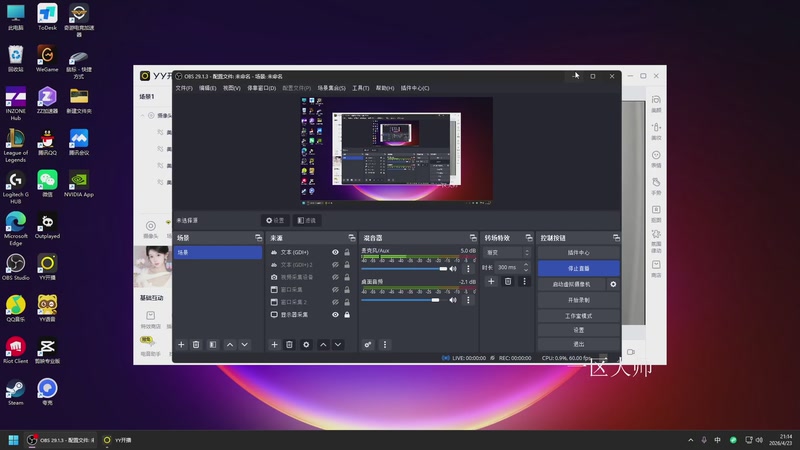This screenshot has height=450, width=800.
Task: Open the three-dot menu in transitions panel
Action: [x=524, y=282]
